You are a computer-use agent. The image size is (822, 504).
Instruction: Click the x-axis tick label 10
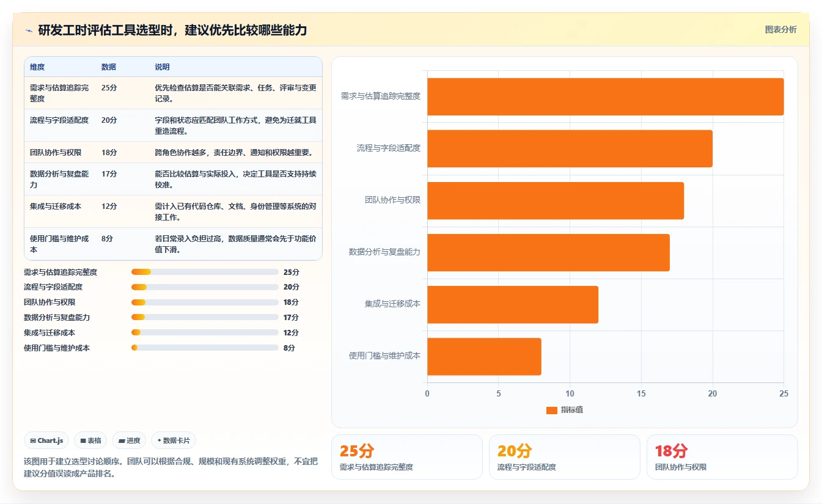(570, 394)
